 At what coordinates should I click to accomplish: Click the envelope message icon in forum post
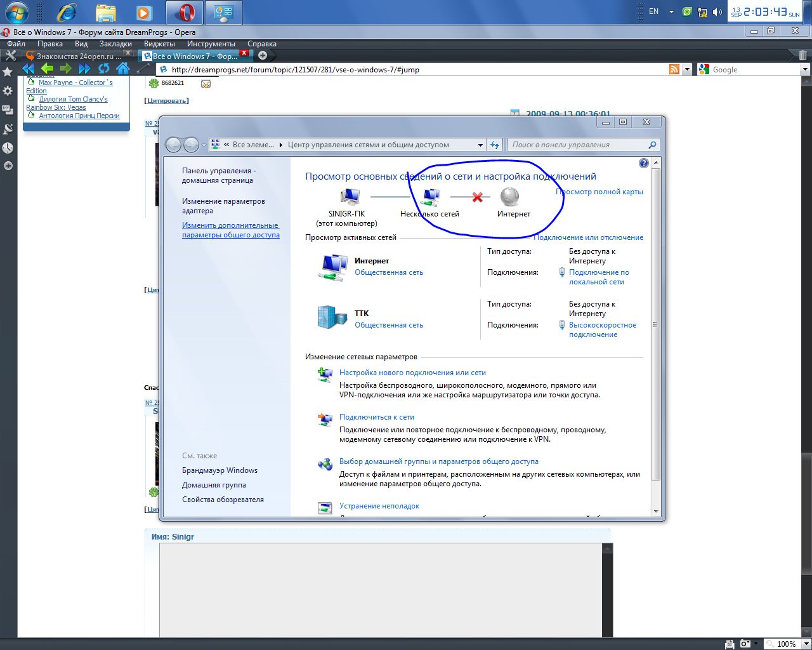click(x=206, y=83)
